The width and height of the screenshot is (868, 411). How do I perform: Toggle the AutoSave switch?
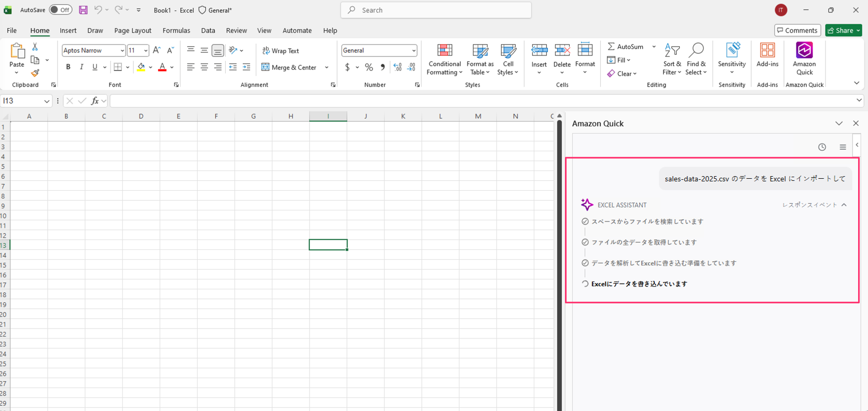(x=61, y=10)
